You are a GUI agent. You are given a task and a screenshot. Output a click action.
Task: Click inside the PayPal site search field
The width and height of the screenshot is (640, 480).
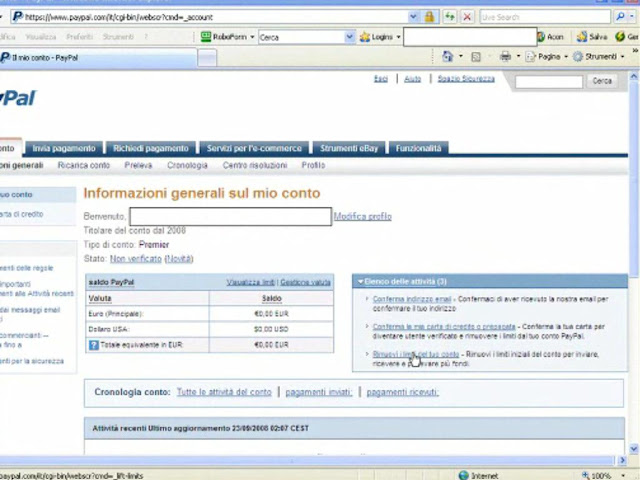click(x=549, y=82)
